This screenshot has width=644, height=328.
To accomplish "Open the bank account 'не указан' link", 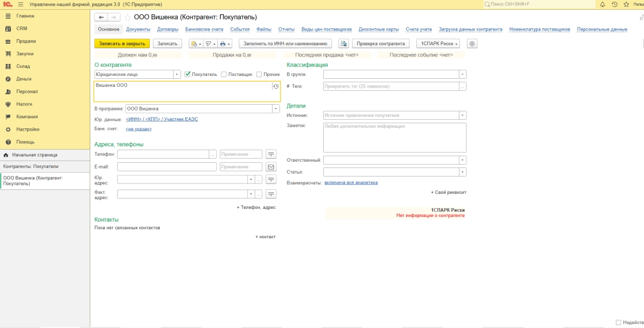I will tap(139, 129).
